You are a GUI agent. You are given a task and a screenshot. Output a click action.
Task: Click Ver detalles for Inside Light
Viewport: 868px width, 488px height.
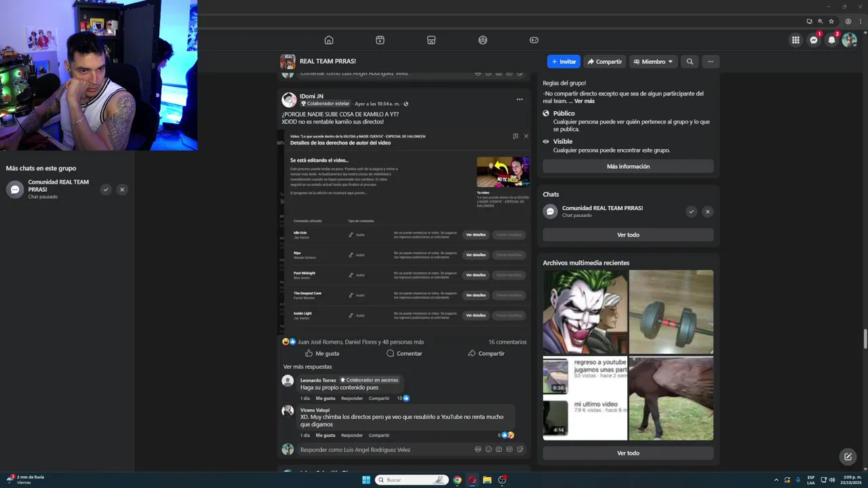click(475, 316)
